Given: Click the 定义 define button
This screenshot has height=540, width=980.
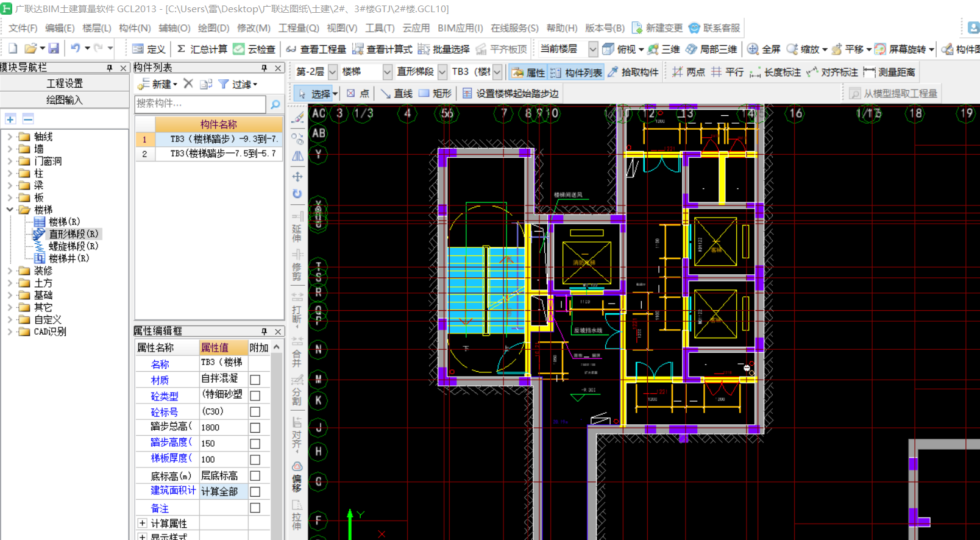Looking at the screenshot, I should tap(149, 49).
